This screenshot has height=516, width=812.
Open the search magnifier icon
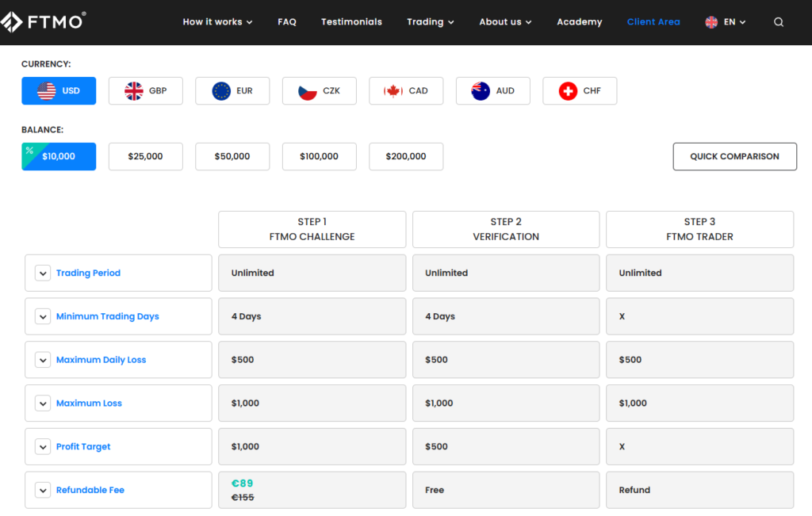click(x=779, y=22)
